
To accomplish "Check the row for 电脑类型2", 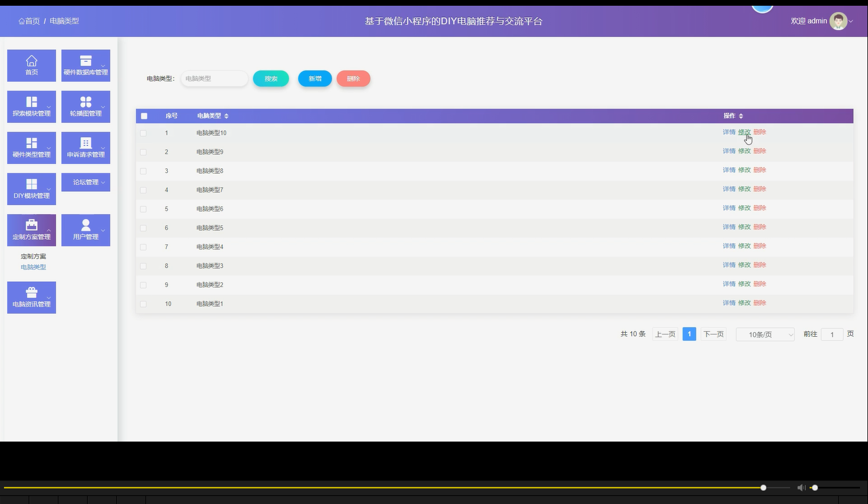I will pyautogui.click(x=143, y=285).
